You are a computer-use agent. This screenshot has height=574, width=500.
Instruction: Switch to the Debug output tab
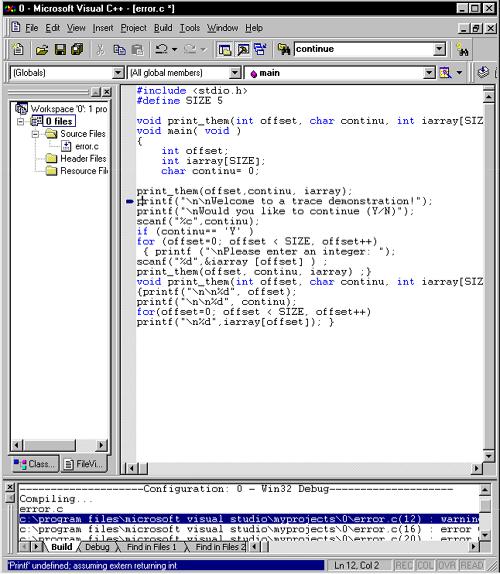click(97, 547)
